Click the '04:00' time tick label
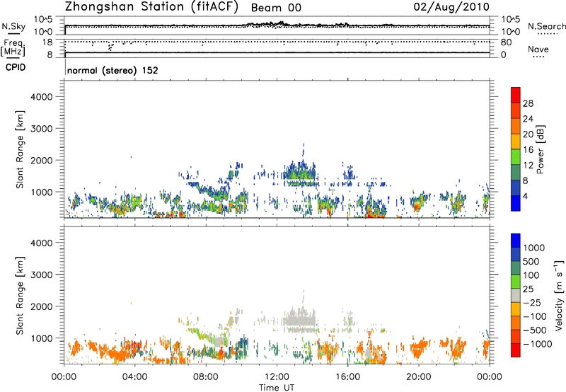Viewport: 566px width, 392px height. click(134, 377)
